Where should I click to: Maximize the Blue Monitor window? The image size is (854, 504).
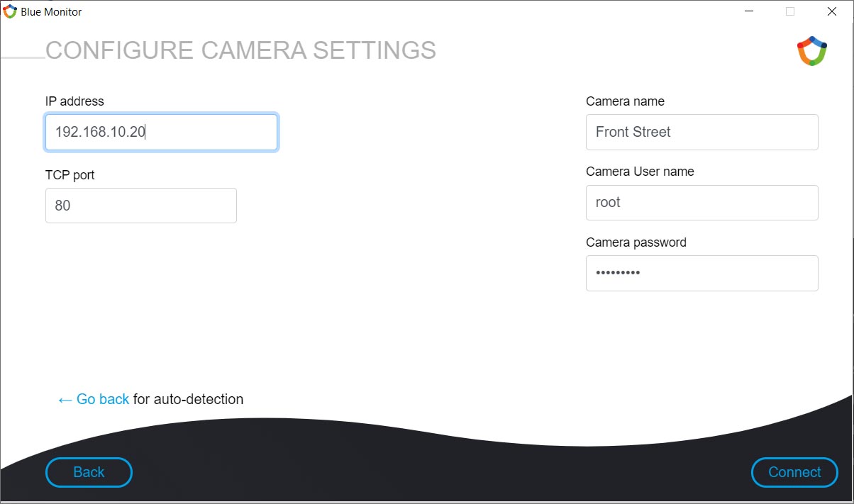pyautogui.click(x=790, y=11)
